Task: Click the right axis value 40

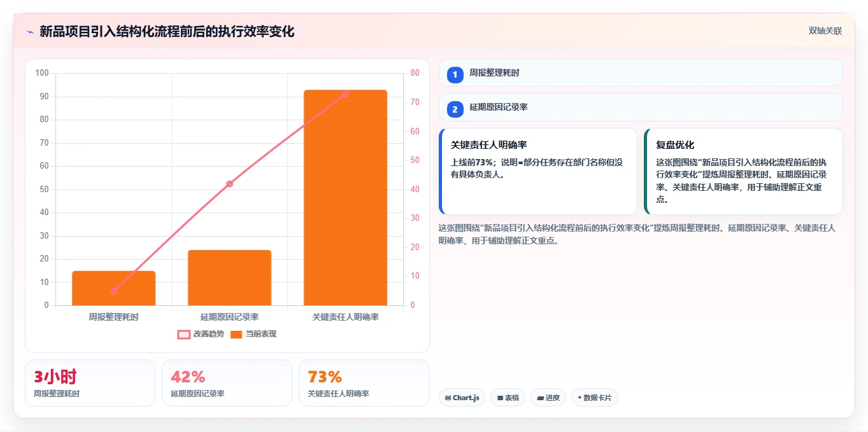Action: coord(415,189)
